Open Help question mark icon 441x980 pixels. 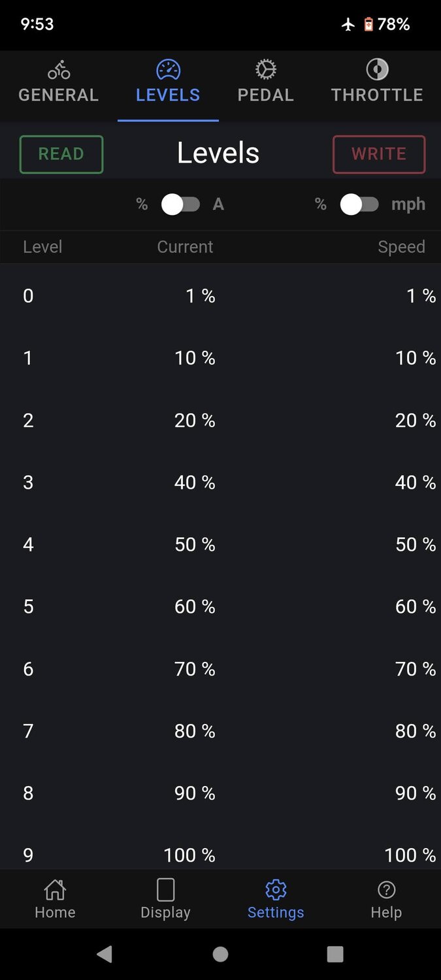coord(386,890)
